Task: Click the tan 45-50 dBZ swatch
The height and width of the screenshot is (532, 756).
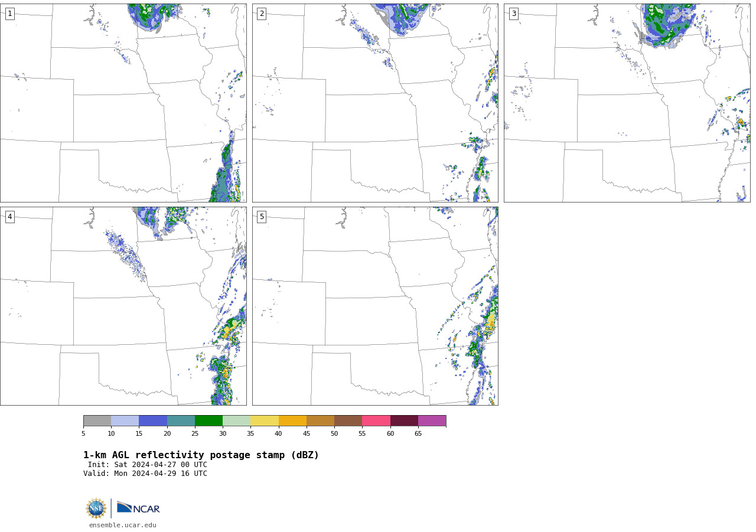Action: click(320, 421)
